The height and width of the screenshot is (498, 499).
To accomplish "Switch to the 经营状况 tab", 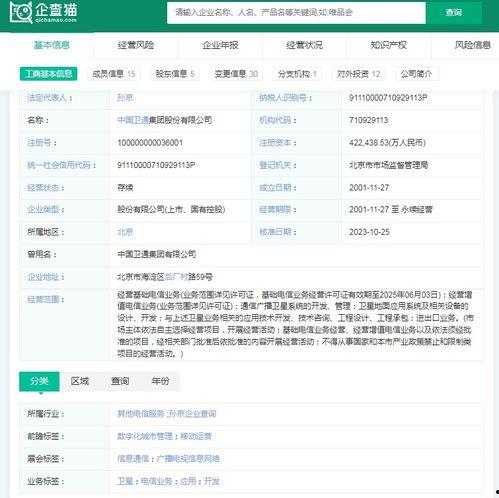I will pyautogui.click(x=304, y=45).
